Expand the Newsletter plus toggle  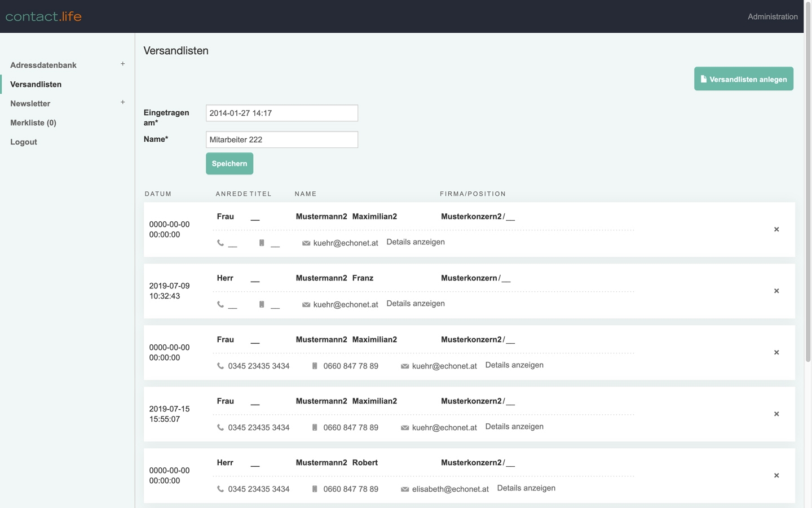(x=122, y=103)
